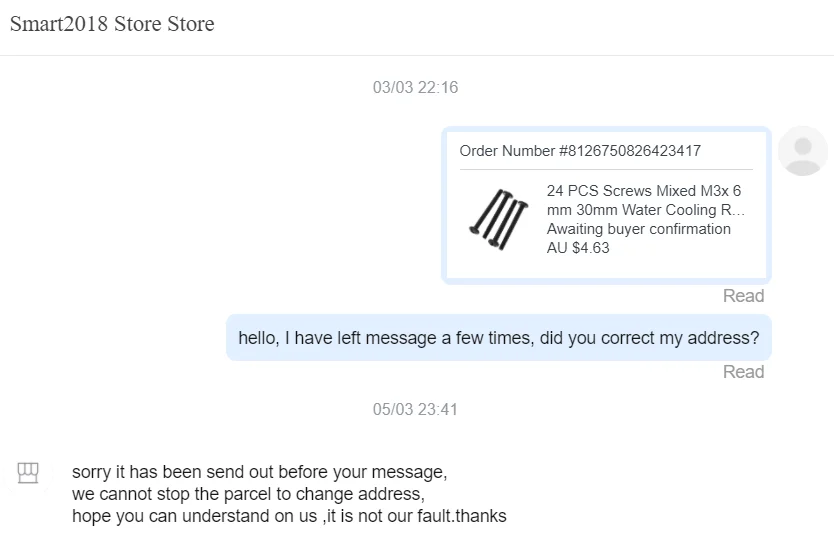Select the AU $4.63 order price
Image resolution: width=834 pixels, height=550 pixels.
[x=578, y=247]
